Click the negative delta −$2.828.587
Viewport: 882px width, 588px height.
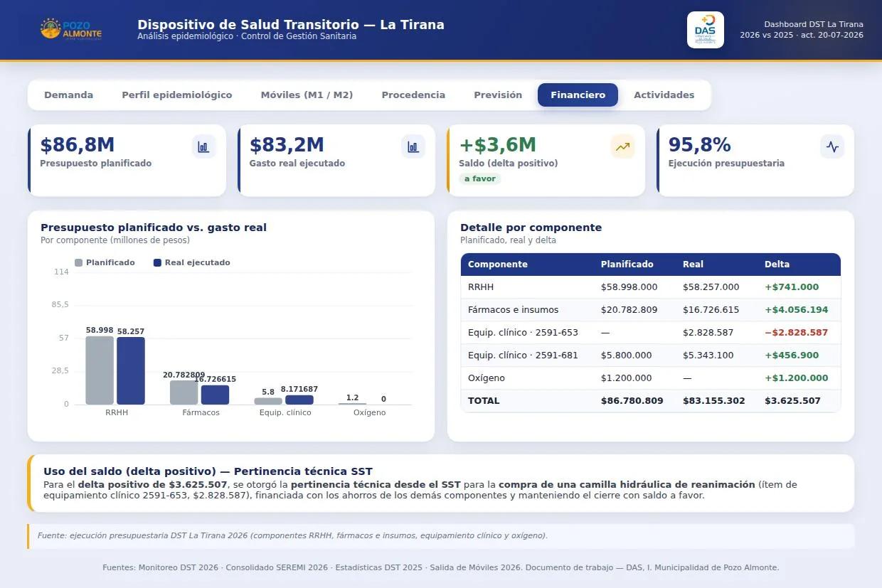[797, 333]
